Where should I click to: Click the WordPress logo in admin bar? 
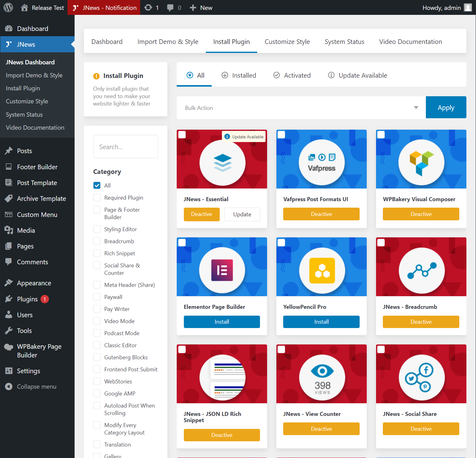pos(8,7)
